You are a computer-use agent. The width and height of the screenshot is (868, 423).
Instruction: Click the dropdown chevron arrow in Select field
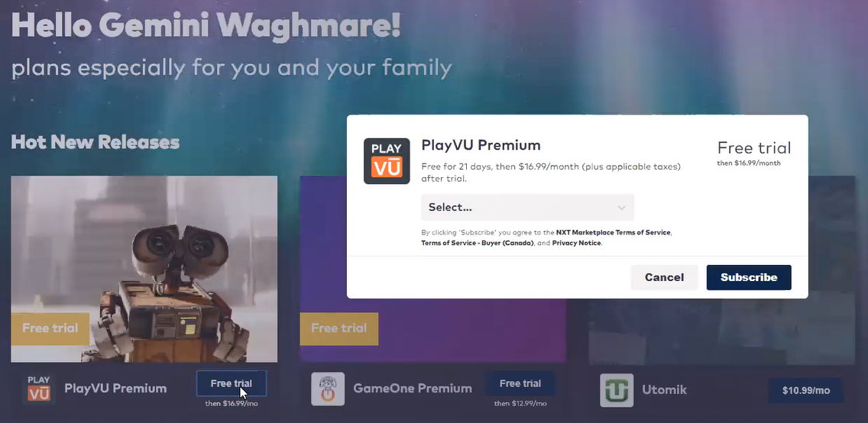pos(622,208)
